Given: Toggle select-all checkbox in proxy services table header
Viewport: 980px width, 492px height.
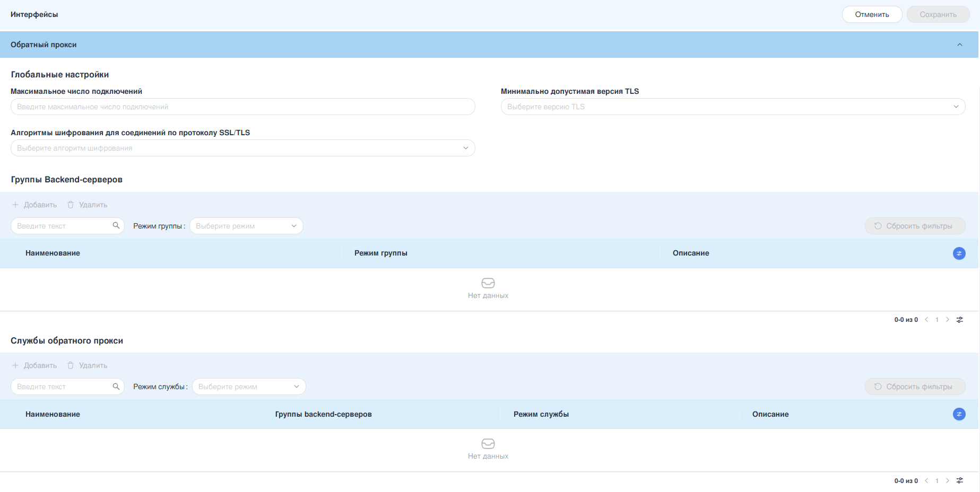Looking at the screenshot, I should (15, 414).
